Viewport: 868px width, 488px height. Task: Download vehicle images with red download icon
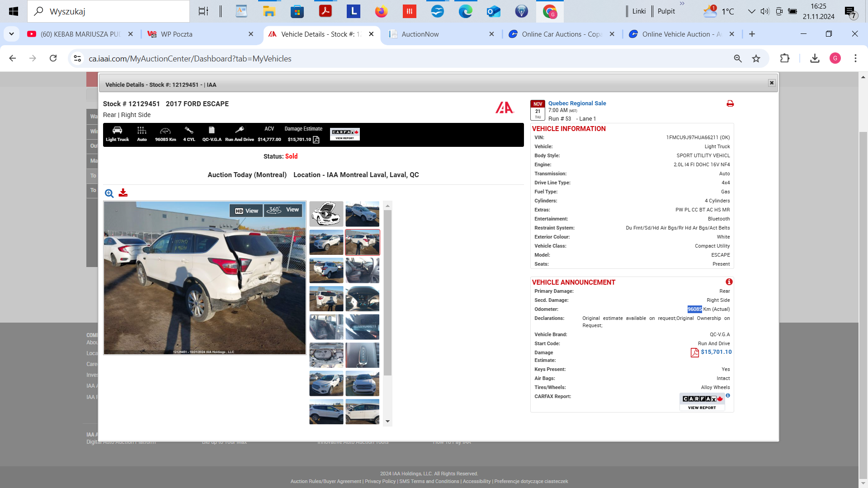123,193
